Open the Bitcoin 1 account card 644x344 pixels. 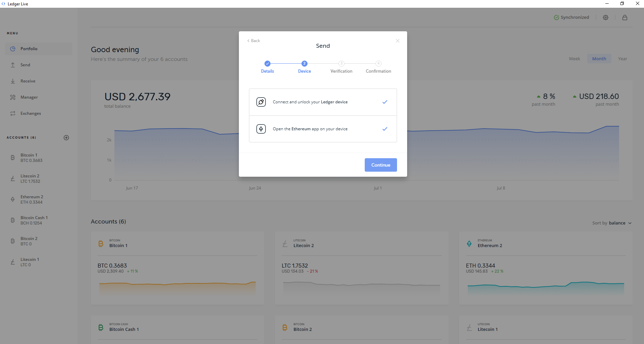(177, 268)
